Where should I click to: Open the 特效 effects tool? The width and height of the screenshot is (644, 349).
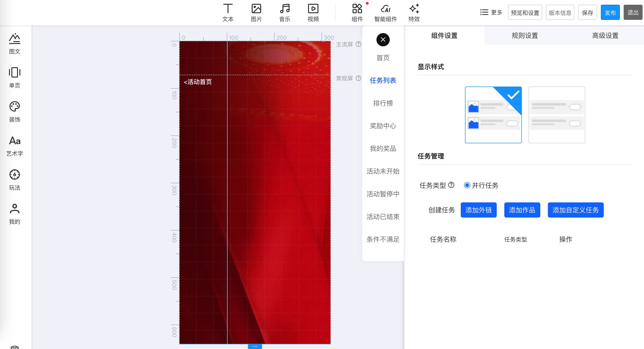pyautogui.click(x=414, y=13)
